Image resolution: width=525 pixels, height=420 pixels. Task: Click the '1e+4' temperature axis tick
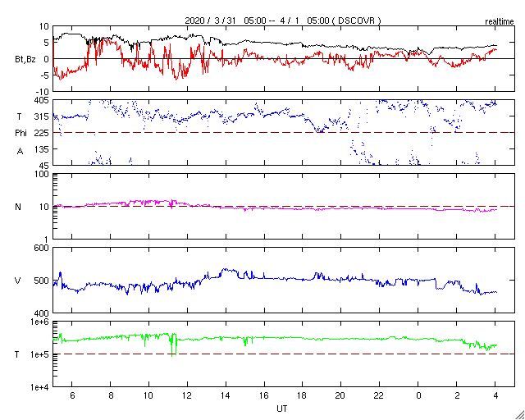[x=39, y=387]
